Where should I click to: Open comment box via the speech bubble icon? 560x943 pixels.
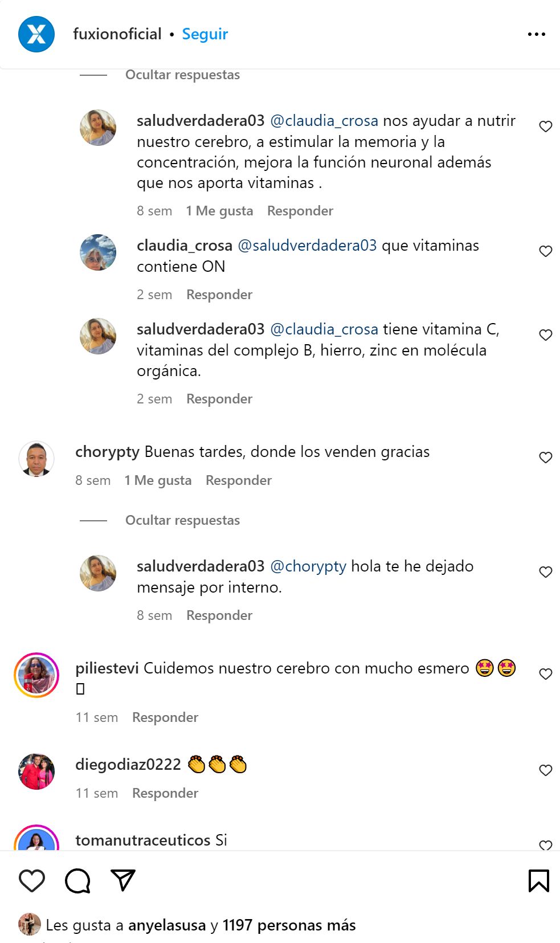pos(77,881)
